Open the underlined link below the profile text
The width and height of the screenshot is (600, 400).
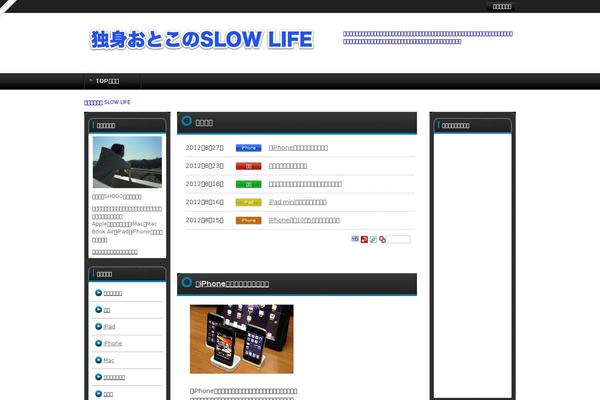(x=115, y=252)
